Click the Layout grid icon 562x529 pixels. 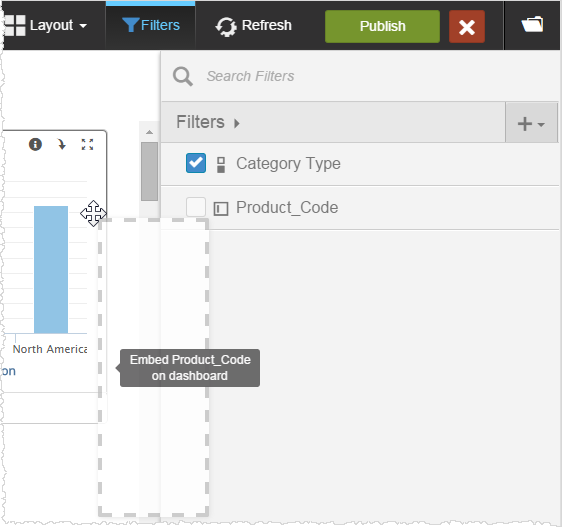pyautogui.click(x=15, y=25)
